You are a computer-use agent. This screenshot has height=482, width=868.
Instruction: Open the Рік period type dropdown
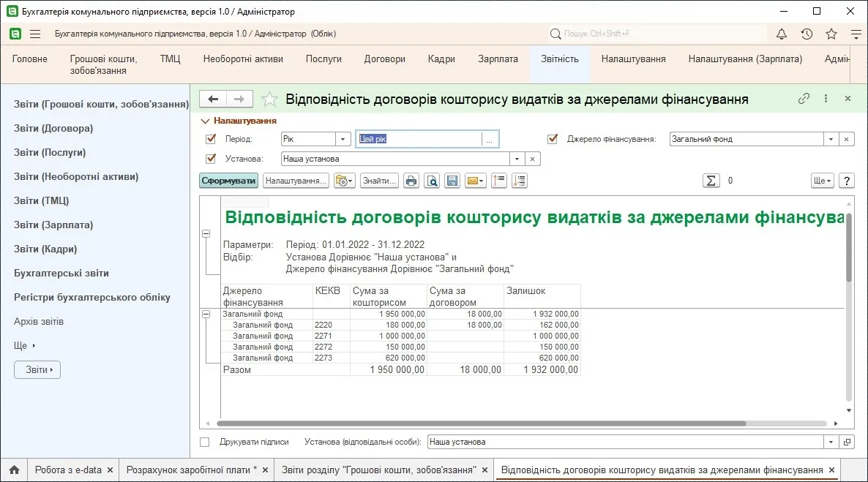coord(343,139)
